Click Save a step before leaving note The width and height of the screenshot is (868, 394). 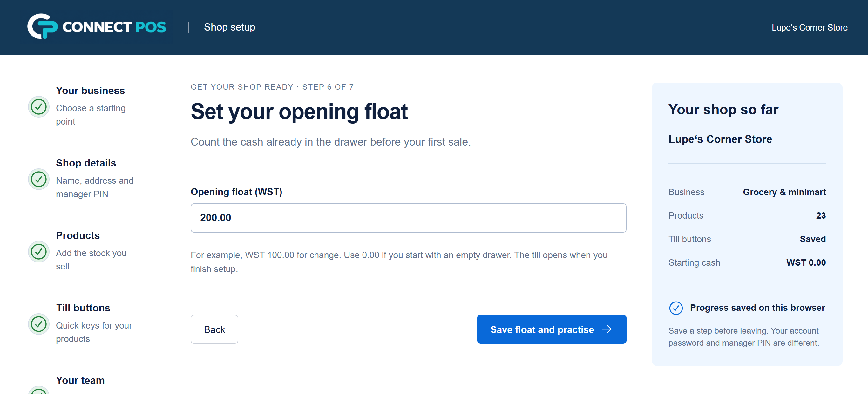744,337
